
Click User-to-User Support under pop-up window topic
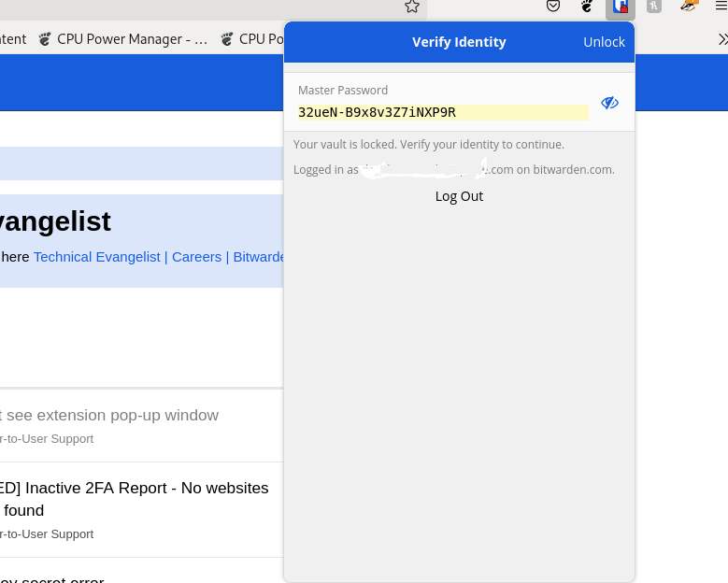[47, 438]
